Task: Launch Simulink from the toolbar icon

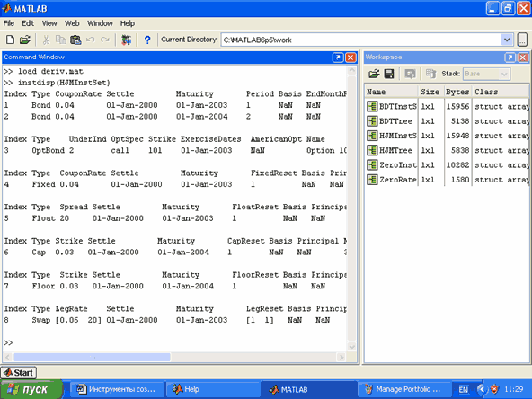Action: 126,40
